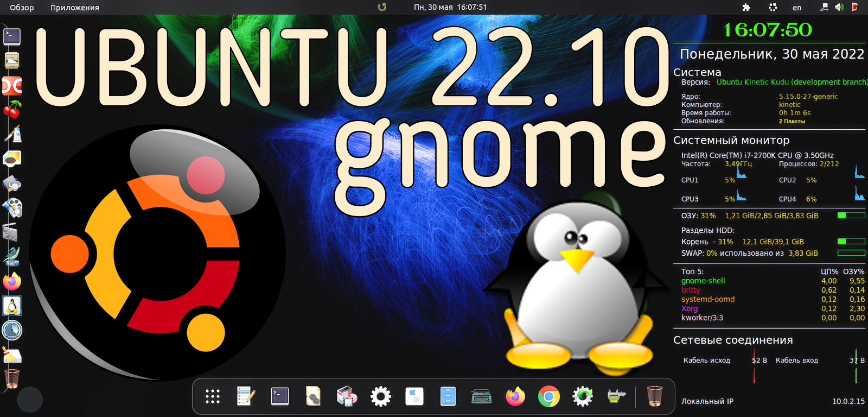Click the britty process row
Screen dimensions: 868x417
[x=773, y=290]
